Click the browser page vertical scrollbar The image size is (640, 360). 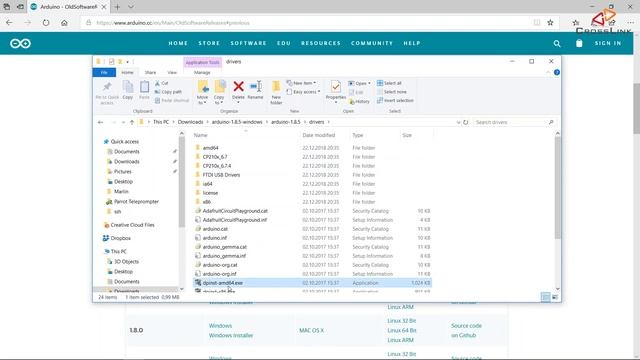(x=636, y=108)
